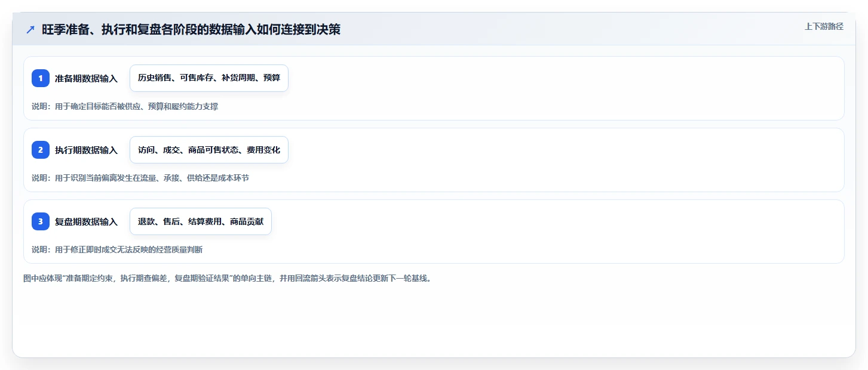Viewport: 868px width, 370px height.
Task: Click the 准备期数据输入 label
Action: (x=86, y=78)
